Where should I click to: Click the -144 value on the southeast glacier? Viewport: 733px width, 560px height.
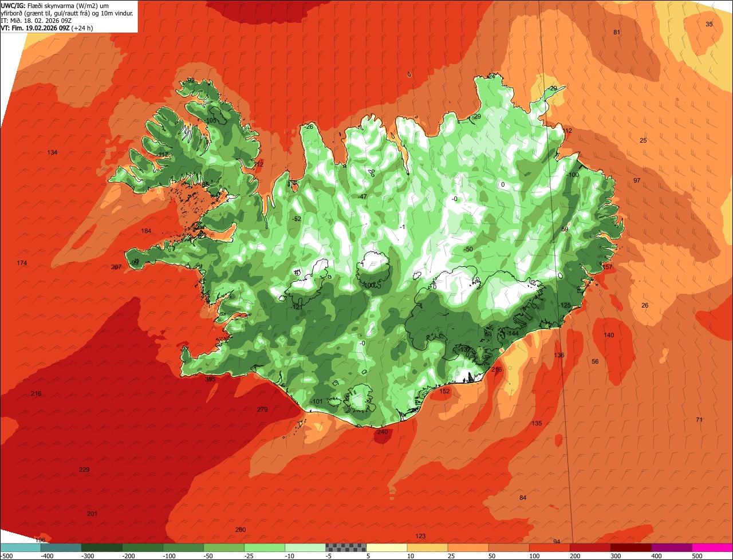[x=512, y=333]
